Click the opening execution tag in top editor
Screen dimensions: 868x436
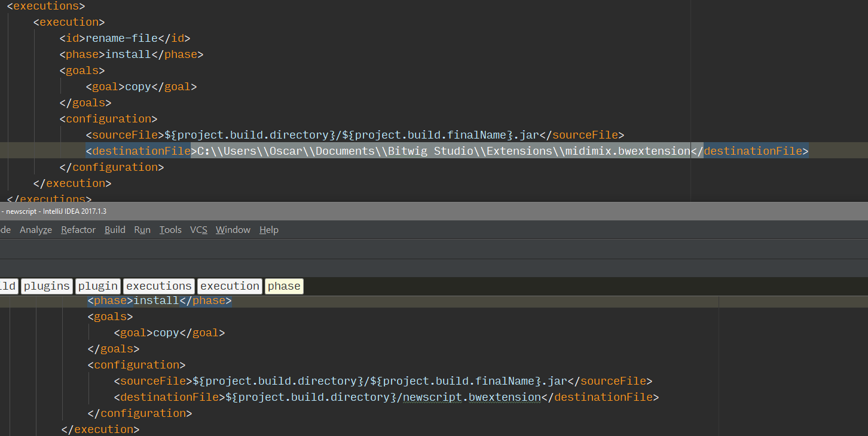pos(69,22)
